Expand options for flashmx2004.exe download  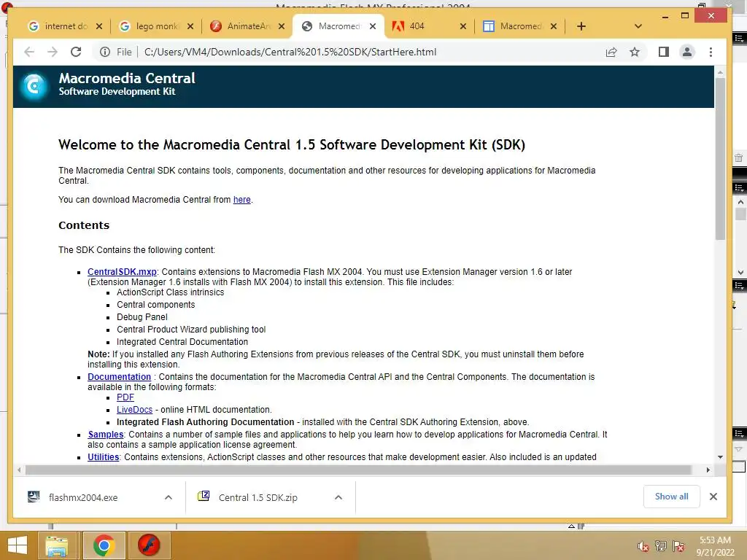click(169, 497)
